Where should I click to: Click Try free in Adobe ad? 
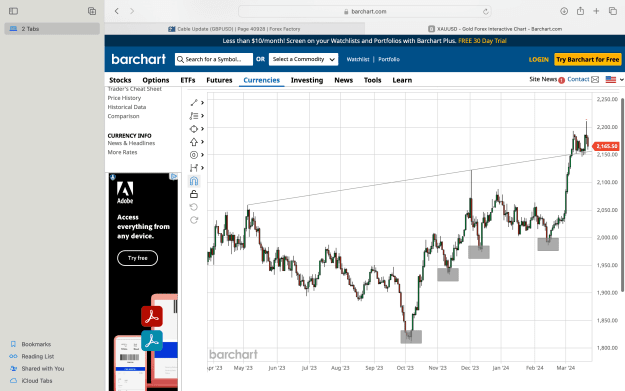pyautogui.click(x=138, y=258)
